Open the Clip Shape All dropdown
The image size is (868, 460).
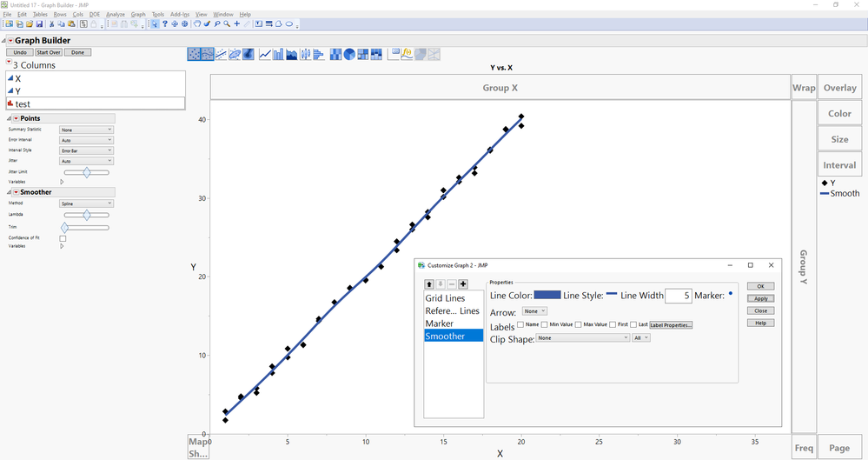coord(641,337)
